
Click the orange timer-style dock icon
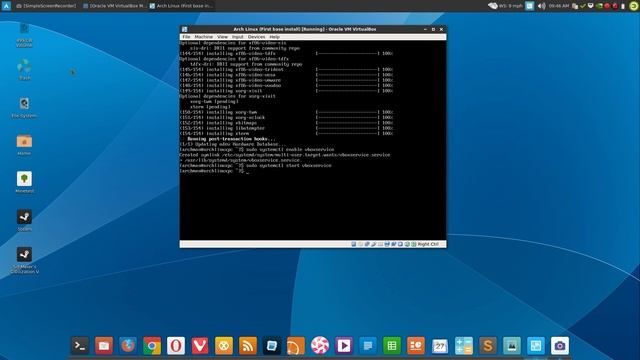(x=296, y=346)
